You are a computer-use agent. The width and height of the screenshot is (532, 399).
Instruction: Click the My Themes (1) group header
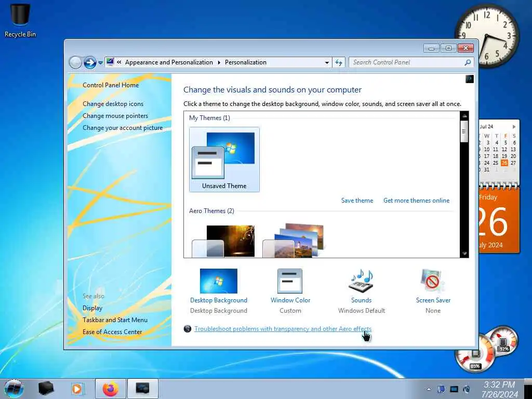[x=209, y=118]
